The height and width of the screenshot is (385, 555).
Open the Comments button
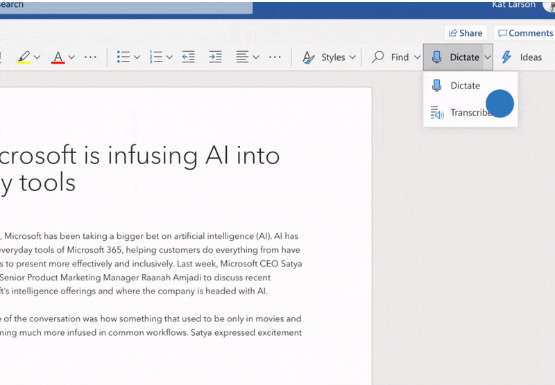pyautogui.click(x=525, y=33)
